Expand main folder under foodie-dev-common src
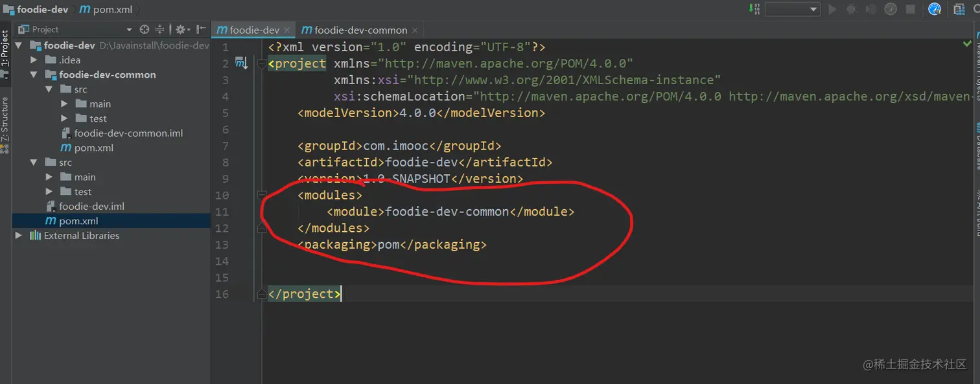980x384 pixels. (x=64, y=104)
